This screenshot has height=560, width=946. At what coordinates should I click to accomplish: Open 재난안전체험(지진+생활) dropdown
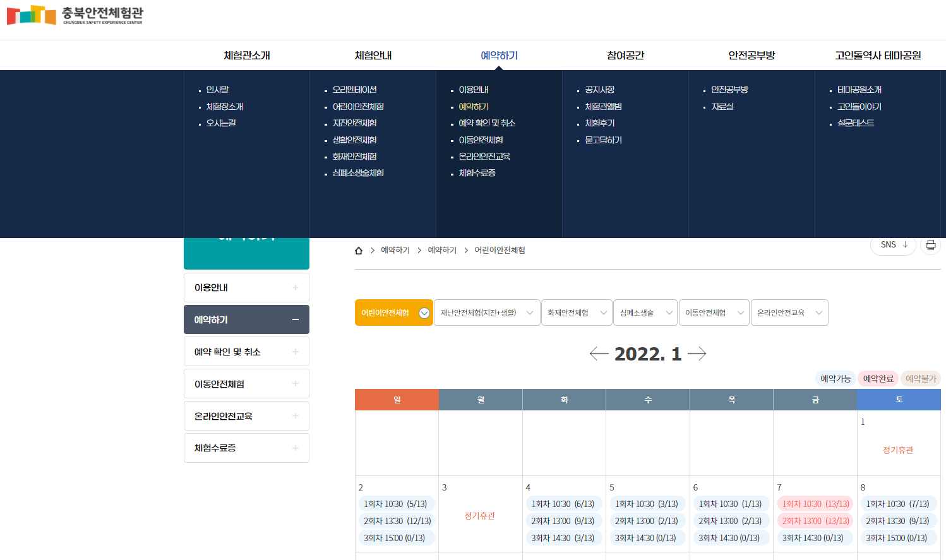pyautogui.click(x=487, y=313)
